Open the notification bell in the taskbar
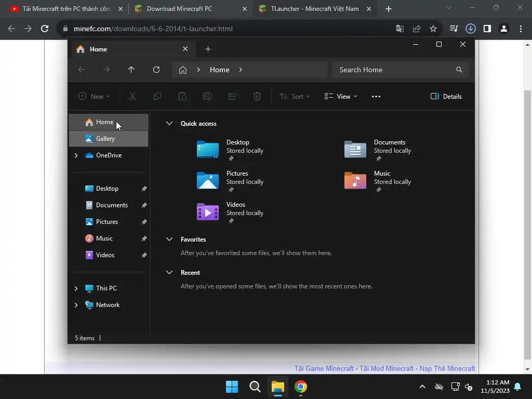Screen dimensions: 532x399 [x=518, y=387]
